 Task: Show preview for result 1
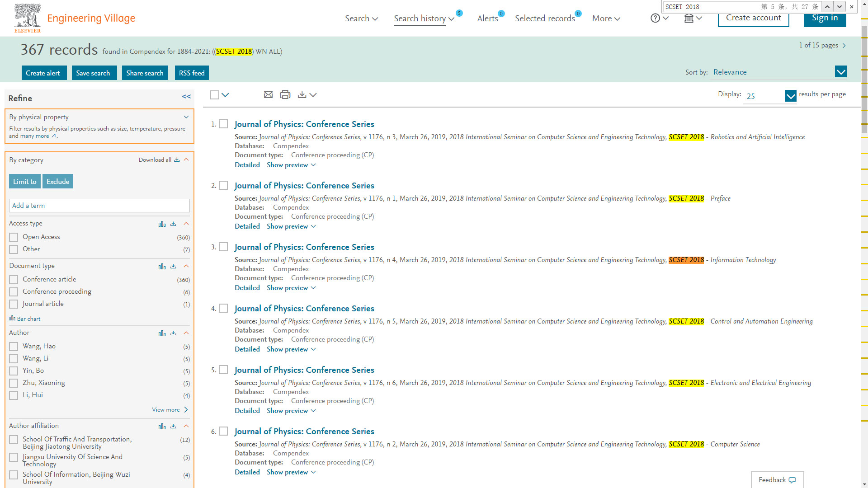(x=291, y=165)
